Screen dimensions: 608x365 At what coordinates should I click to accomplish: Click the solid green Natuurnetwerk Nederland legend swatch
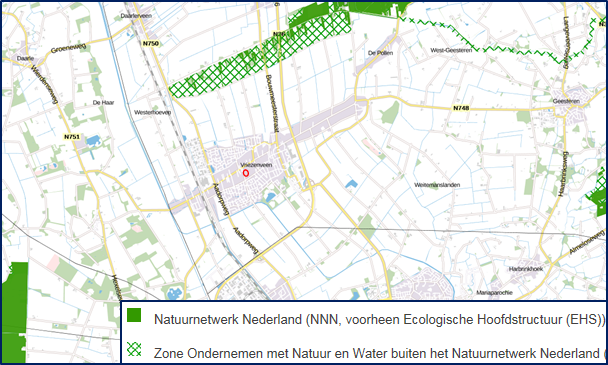134,315
